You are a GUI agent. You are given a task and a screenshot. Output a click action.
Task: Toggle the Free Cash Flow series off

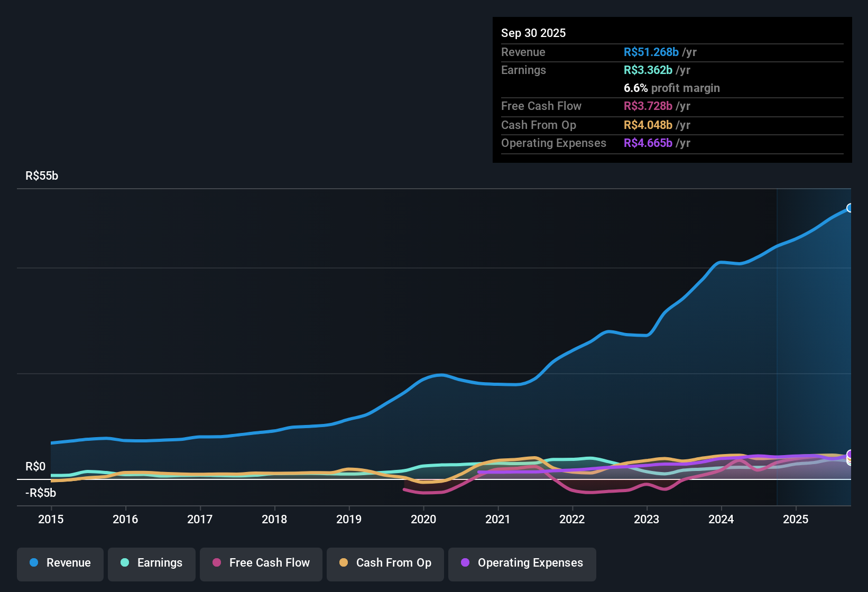coord(261,563)
